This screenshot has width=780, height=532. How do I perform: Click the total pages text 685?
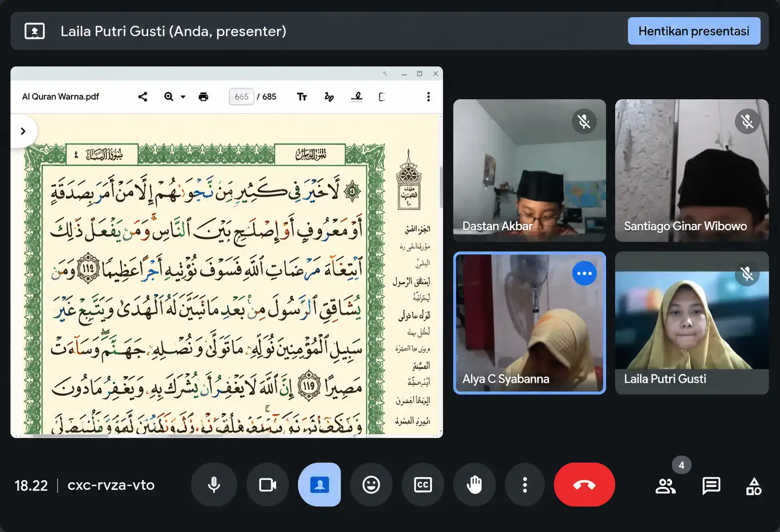[x=269, y=97]
